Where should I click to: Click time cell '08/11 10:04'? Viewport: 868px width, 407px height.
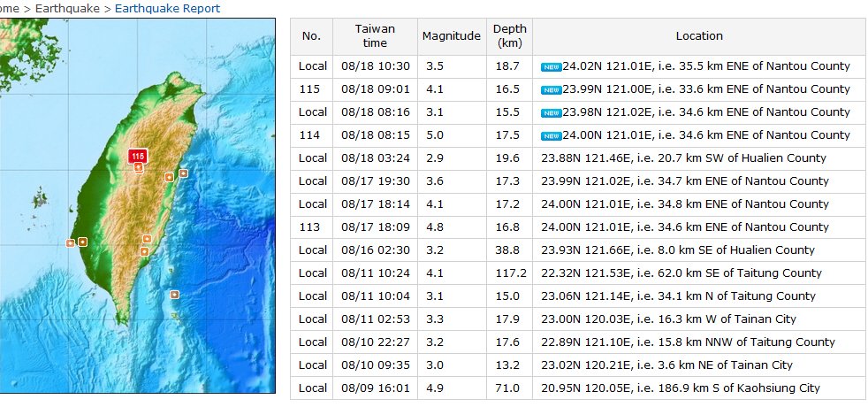click(x=376, y=296)
